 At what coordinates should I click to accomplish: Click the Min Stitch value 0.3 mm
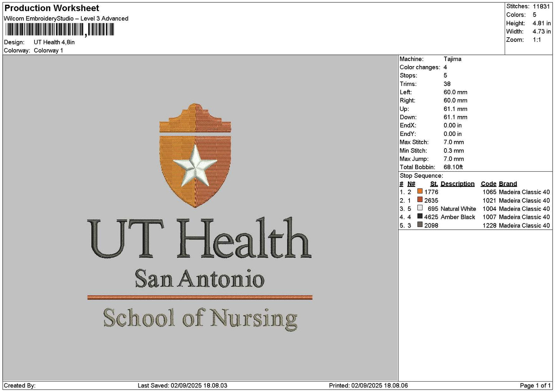coord(454,151)
